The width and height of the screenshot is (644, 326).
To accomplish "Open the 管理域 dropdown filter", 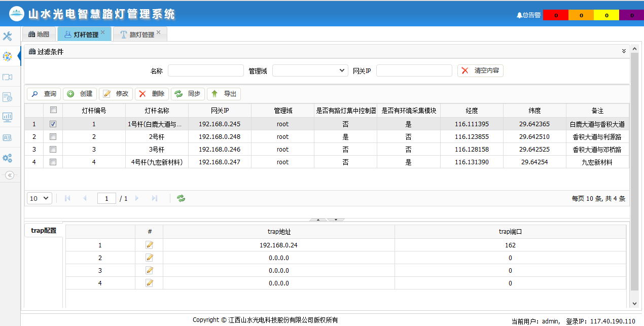I will click(310, 70).
